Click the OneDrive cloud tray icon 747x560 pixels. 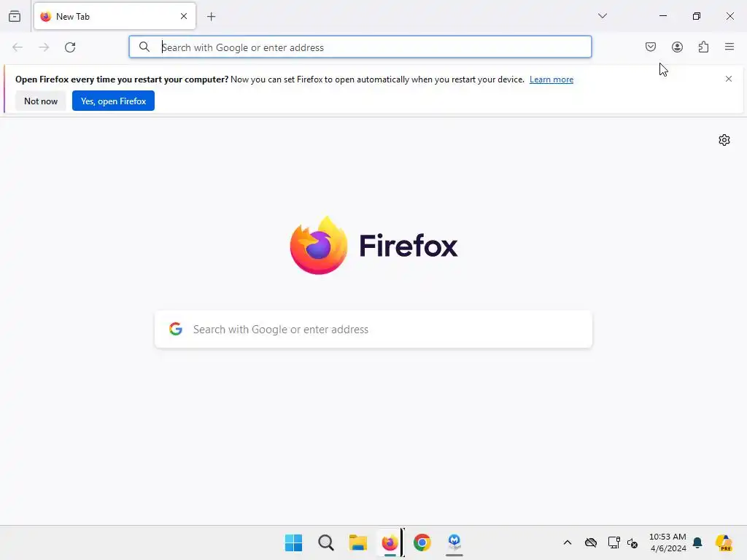(x=591, y=542)
